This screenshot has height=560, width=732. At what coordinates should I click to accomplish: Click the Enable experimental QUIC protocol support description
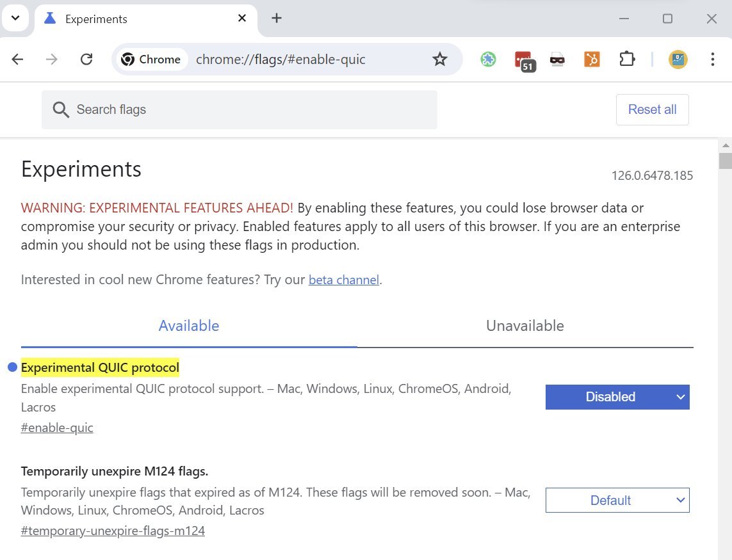click(x=266, y=397)
